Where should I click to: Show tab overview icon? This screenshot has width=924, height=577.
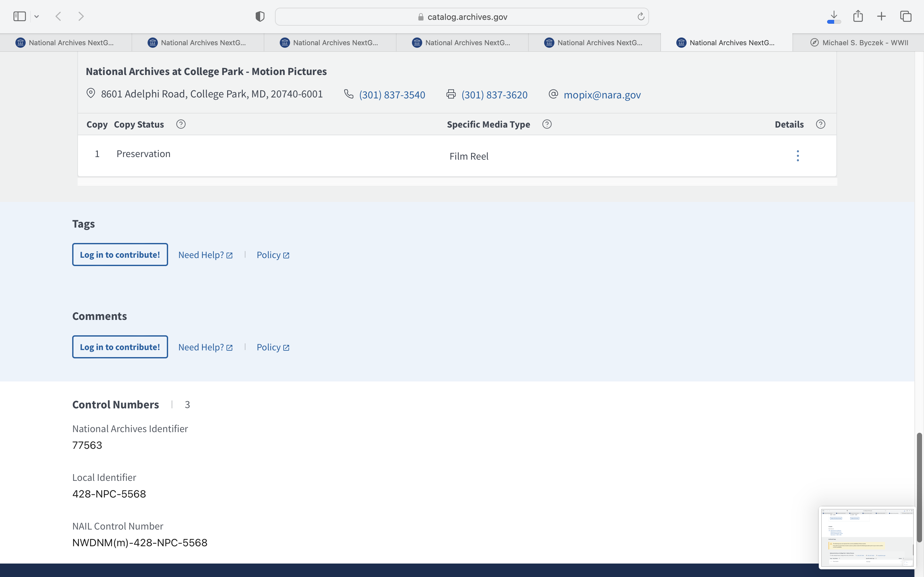tap(906, 16)
